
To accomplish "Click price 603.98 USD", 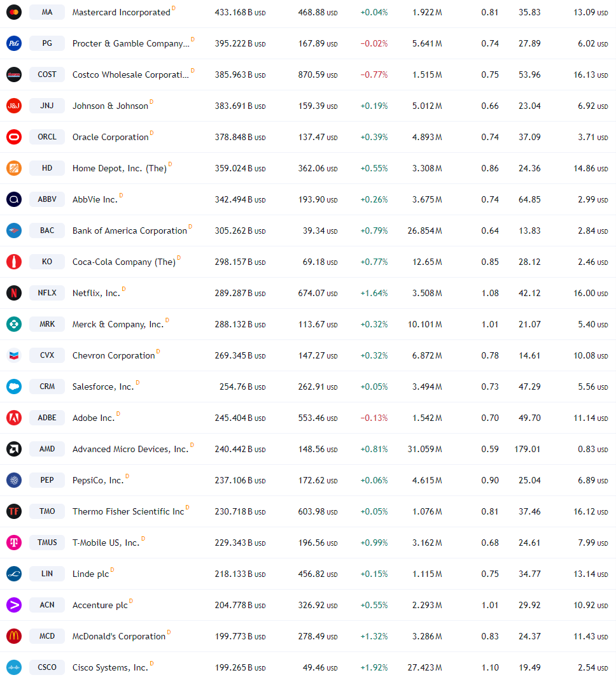I will 318,511.
